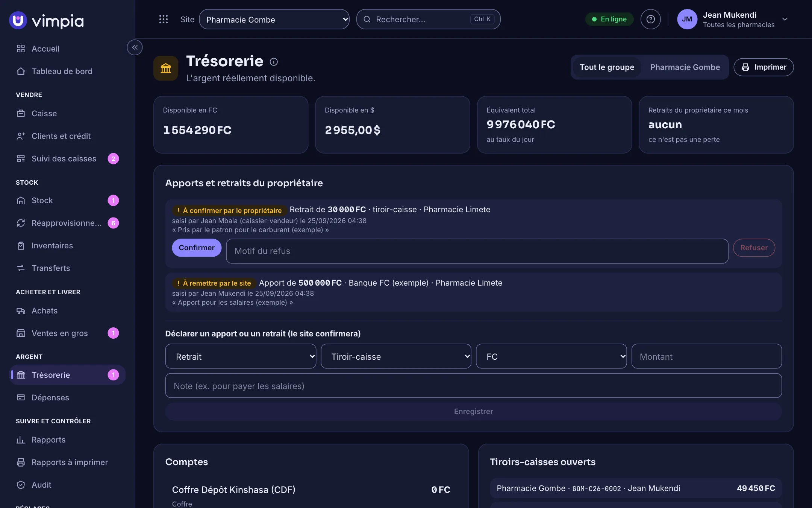Click the vimpia logo
812x508 pixels.
pyautogui.click(x=47, y=21)
